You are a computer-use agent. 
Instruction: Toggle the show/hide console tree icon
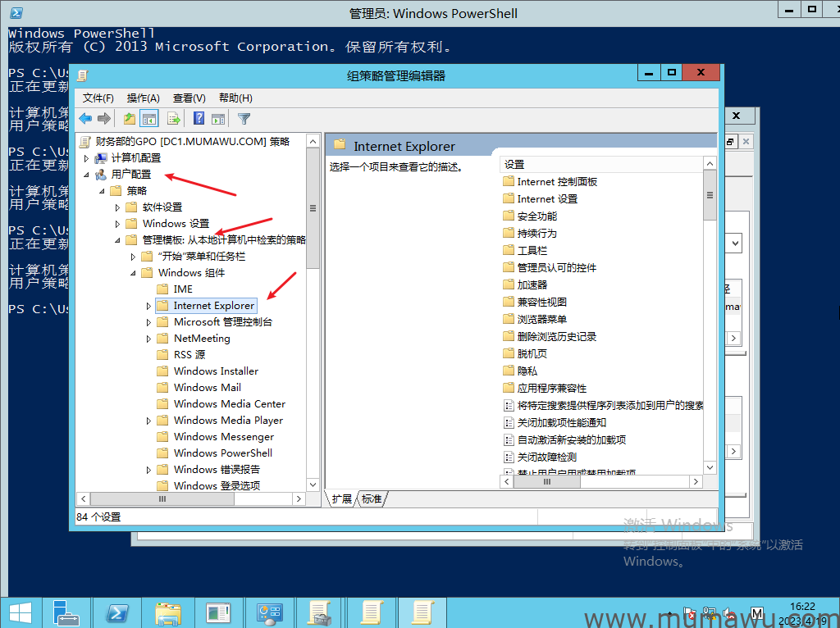(149, 119)
